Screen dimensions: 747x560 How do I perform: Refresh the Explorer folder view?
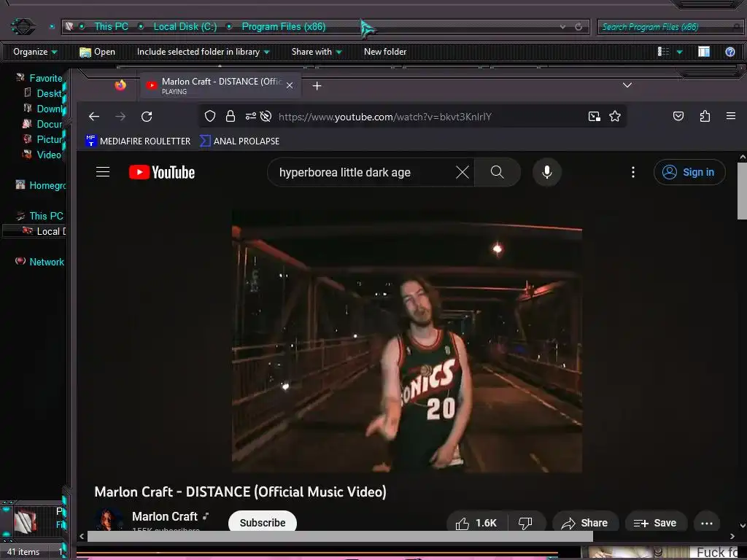pos(578,27)
